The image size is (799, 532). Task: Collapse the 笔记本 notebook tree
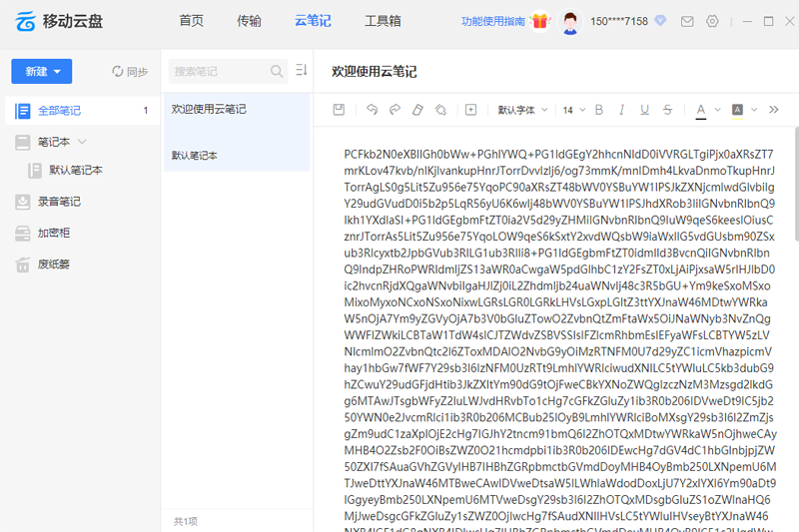83,142
